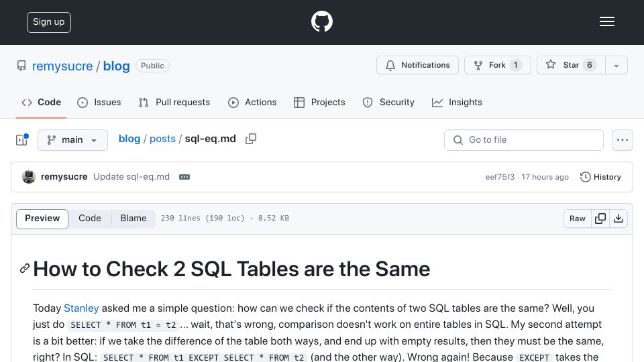Open the Raw file view
The width and height of the screenshot is (644, 362).
pyautogui.click(x=577, y=219)
